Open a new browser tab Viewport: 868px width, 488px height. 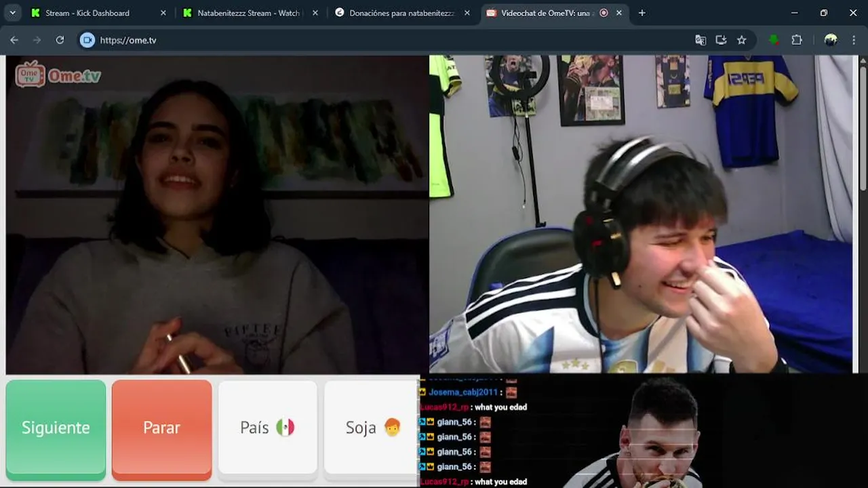click(642, 13)
